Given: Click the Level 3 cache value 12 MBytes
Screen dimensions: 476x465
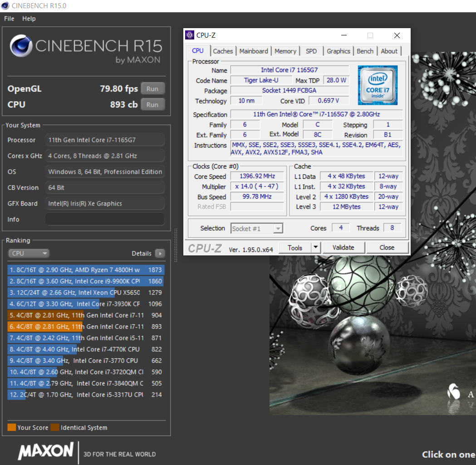Looking at the screenshot, I should click(x=346, y=207).
